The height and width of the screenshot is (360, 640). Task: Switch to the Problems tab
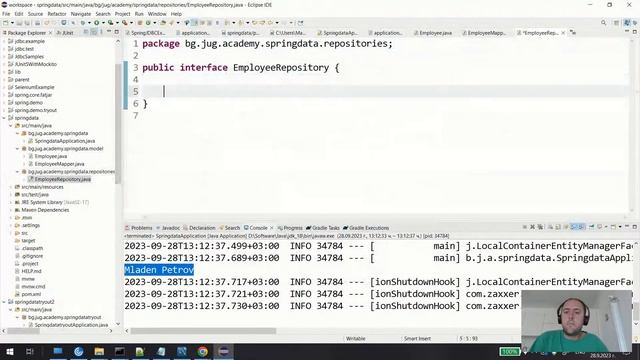[x=138, y=228]
